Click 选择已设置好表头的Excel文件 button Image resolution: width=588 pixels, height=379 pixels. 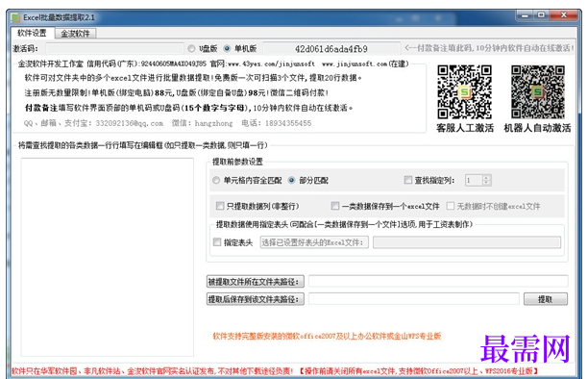coord(314,242)
